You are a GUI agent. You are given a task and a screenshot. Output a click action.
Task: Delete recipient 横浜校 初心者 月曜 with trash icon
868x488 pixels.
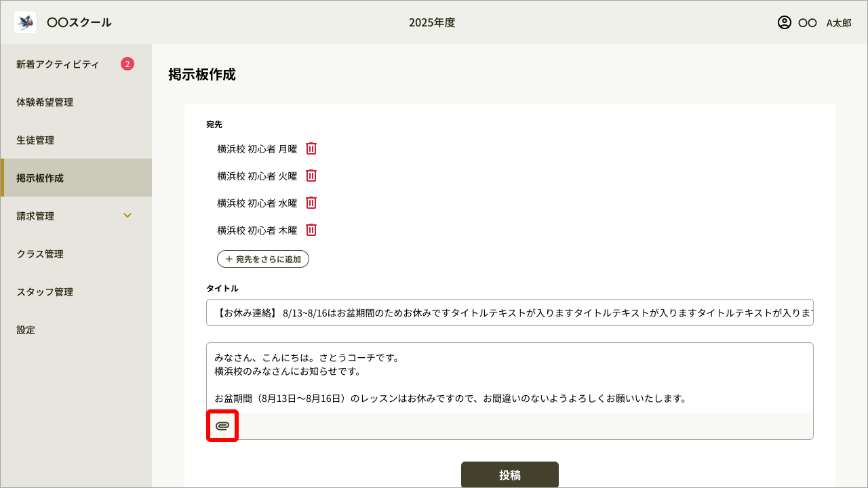311,148
